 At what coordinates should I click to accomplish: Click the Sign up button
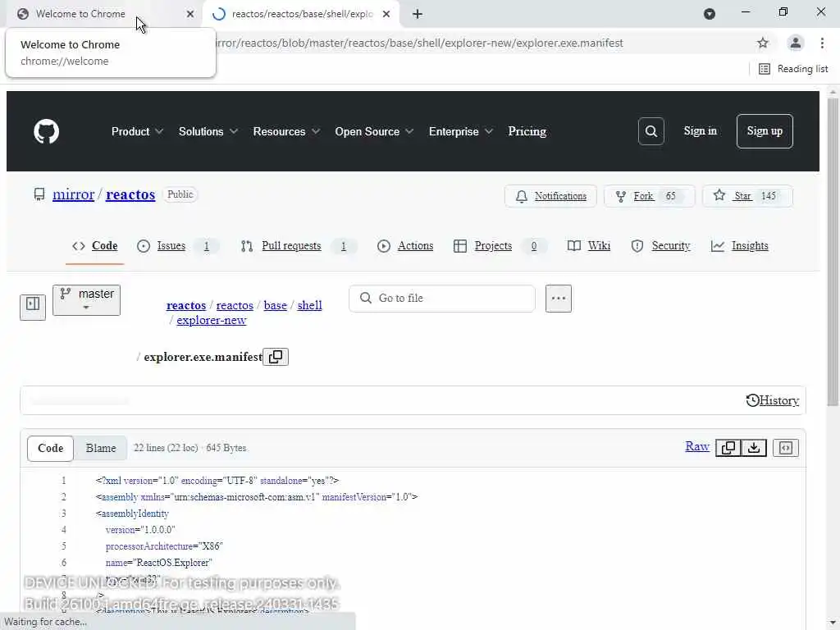[x=765, y=130]
